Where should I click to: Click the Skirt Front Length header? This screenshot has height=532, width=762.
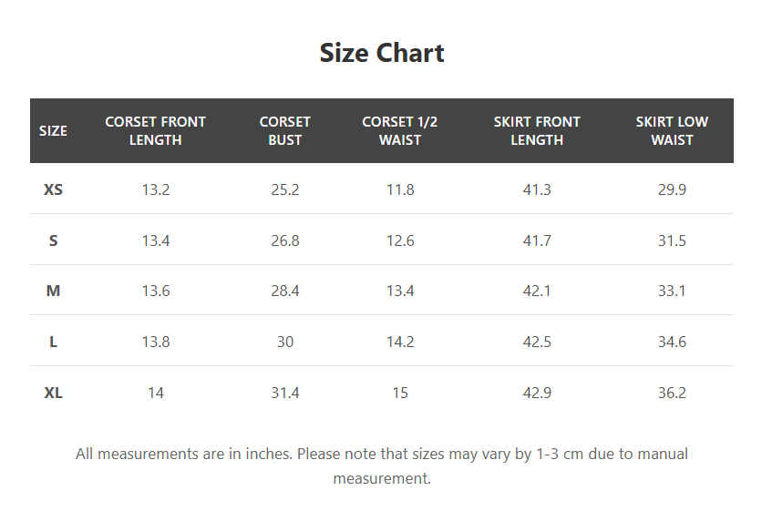click(x=537, y=131)
